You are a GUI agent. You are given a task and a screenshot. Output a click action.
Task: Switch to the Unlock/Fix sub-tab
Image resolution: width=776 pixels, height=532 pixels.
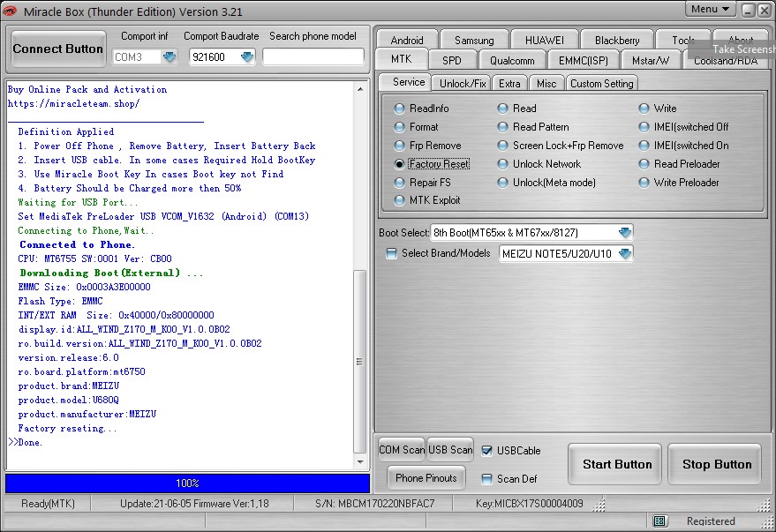[463, 84]
